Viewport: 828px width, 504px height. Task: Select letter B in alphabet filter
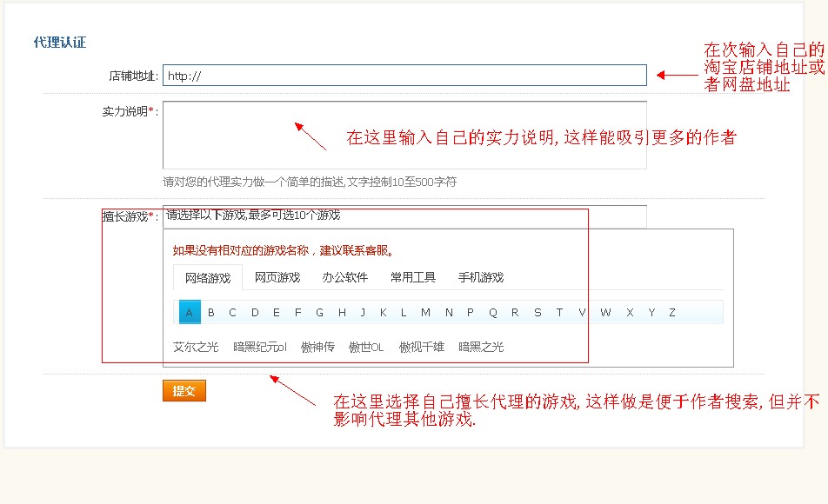tap(211, 313)
